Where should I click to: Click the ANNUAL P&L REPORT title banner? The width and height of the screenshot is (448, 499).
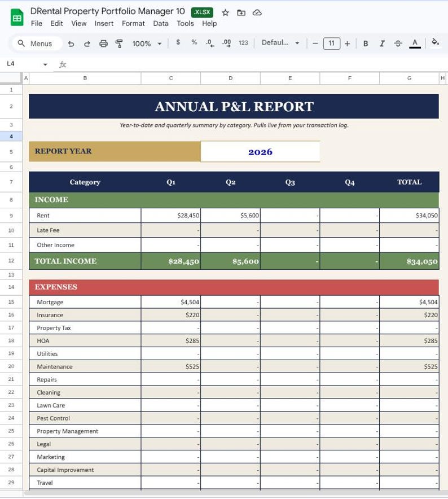tap(234, 106)
